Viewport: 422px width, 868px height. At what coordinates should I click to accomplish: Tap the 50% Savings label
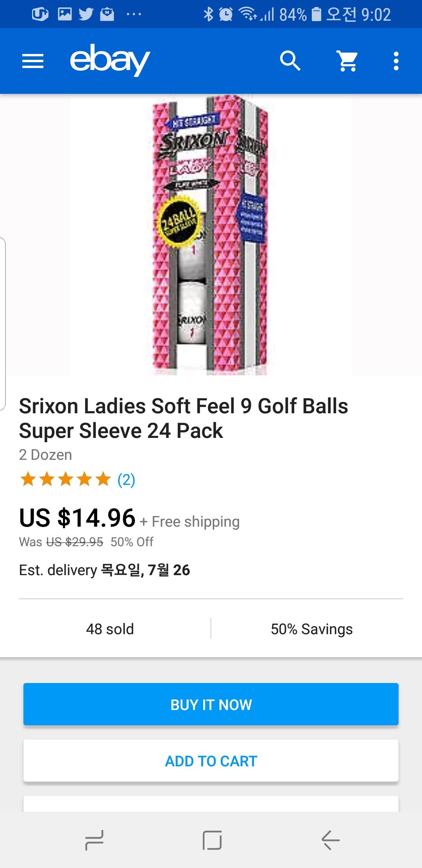pyautogui.click(x=311, y=629)
